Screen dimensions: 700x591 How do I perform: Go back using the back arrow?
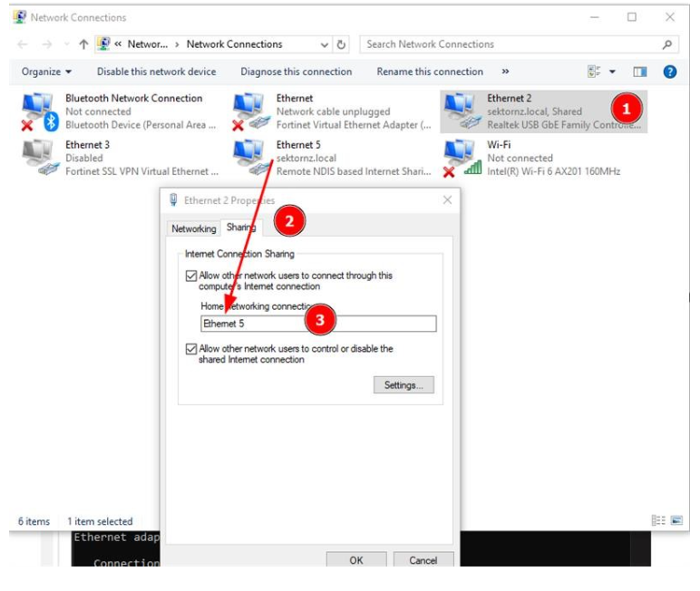[23, 44]
